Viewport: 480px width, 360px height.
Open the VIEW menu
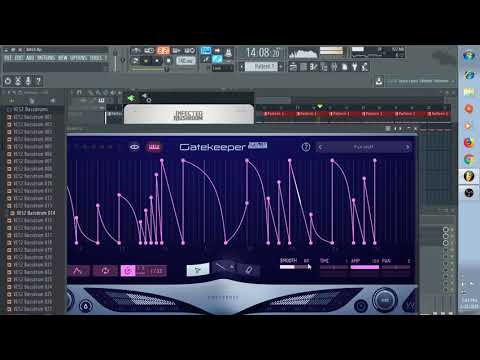pos(62,58)
